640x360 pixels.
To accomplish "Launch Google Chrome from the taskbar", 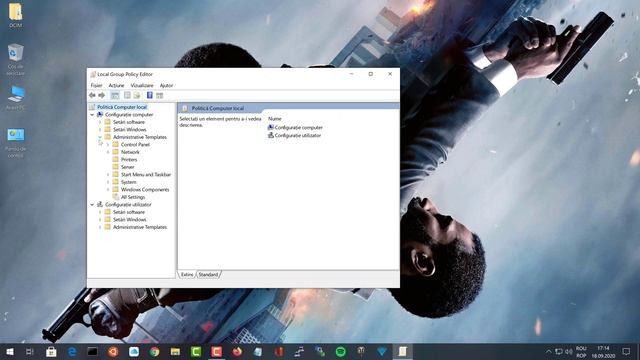I will point(155,351).
